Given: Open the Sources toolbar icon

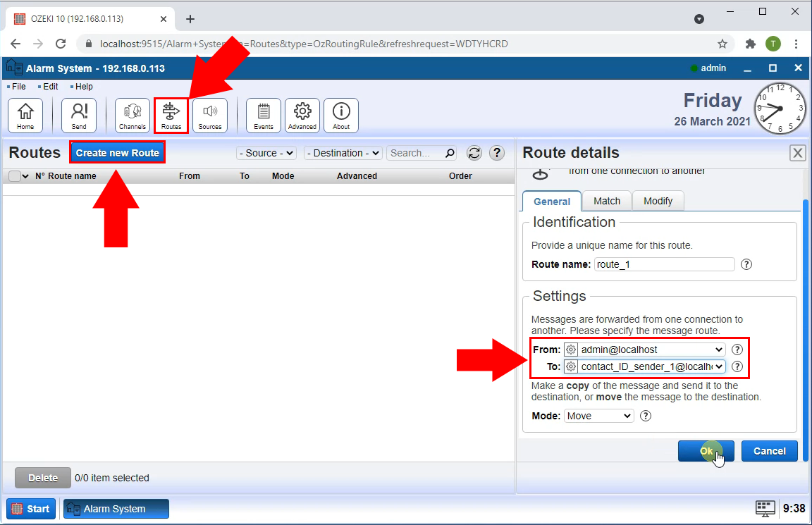Looking at the screenshot, I should click(x=210, y=115).
